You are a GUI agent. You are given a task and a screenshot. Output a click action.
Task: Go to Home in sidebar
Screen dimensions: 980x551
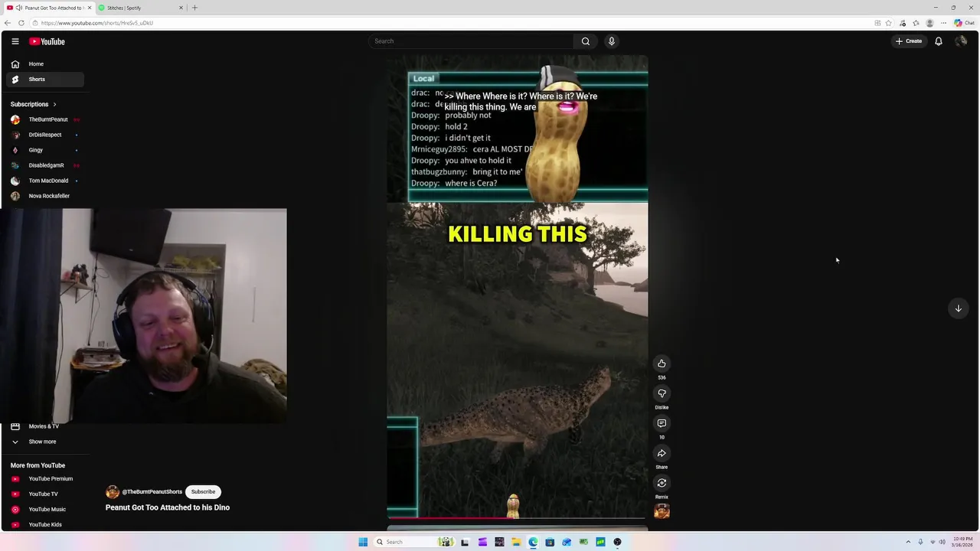click(x=45, y=64)
